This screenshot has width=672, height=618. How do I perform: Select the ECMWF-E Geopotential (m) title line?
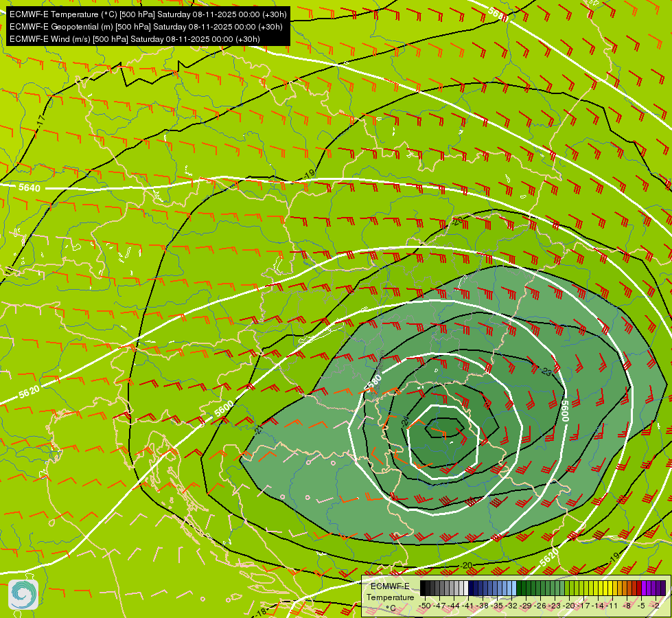click(146, 27)
